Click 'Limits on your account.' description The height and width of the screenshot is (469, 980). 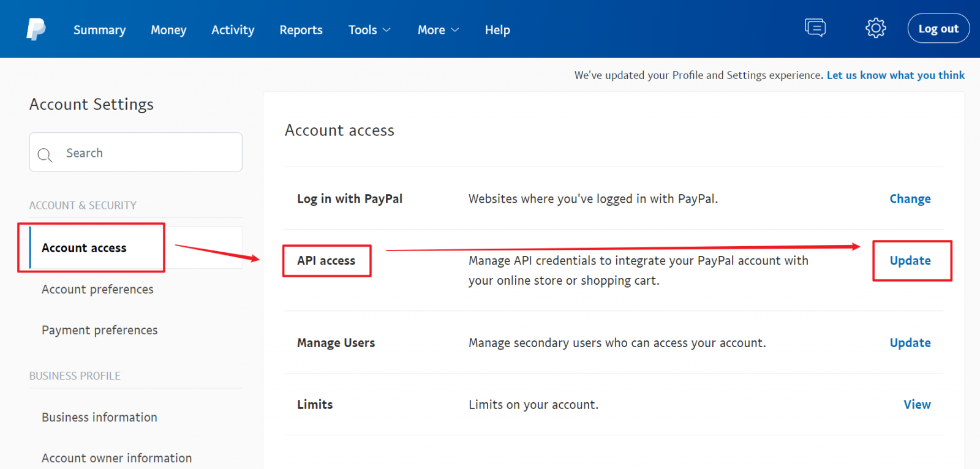click(x=533, y=405)
